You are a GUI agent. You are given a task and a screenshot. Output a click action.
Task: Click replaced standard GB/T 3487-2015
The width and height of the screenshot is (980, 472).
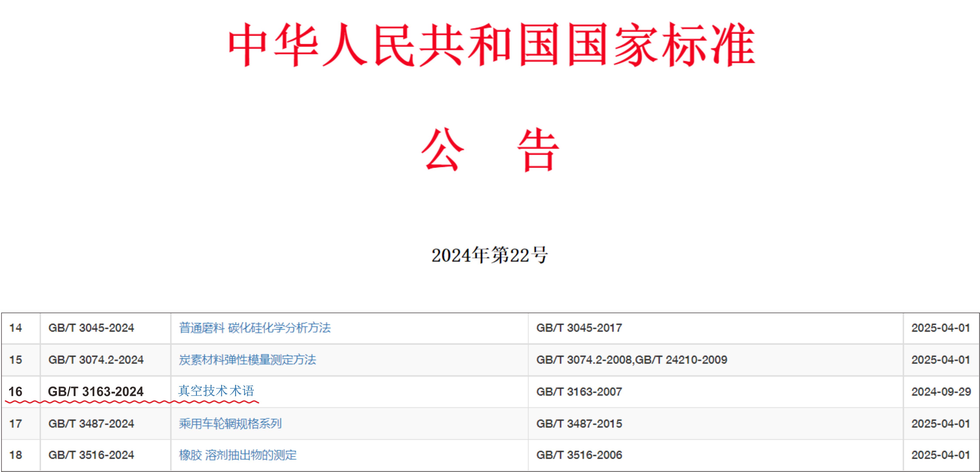[579, 424]
